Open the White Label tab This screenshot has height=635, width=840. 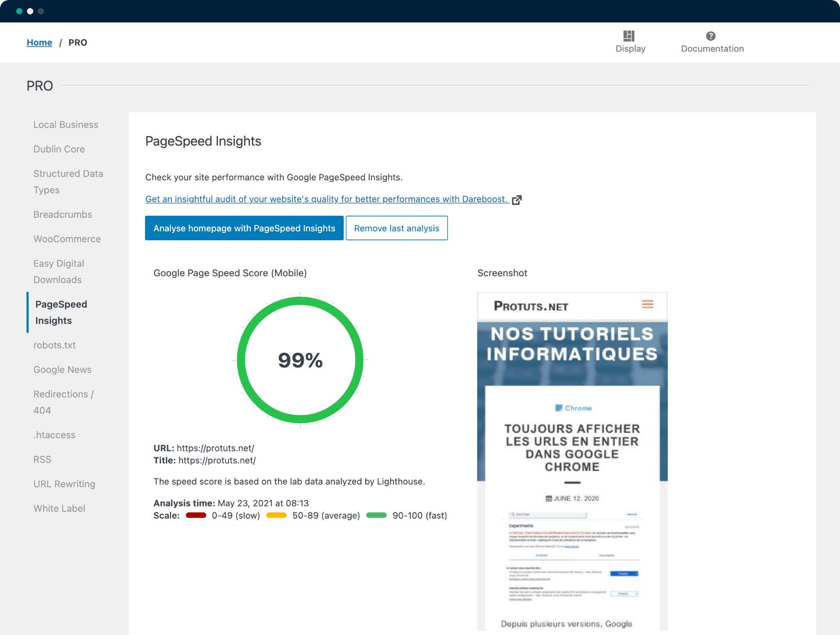pos(59,508)
